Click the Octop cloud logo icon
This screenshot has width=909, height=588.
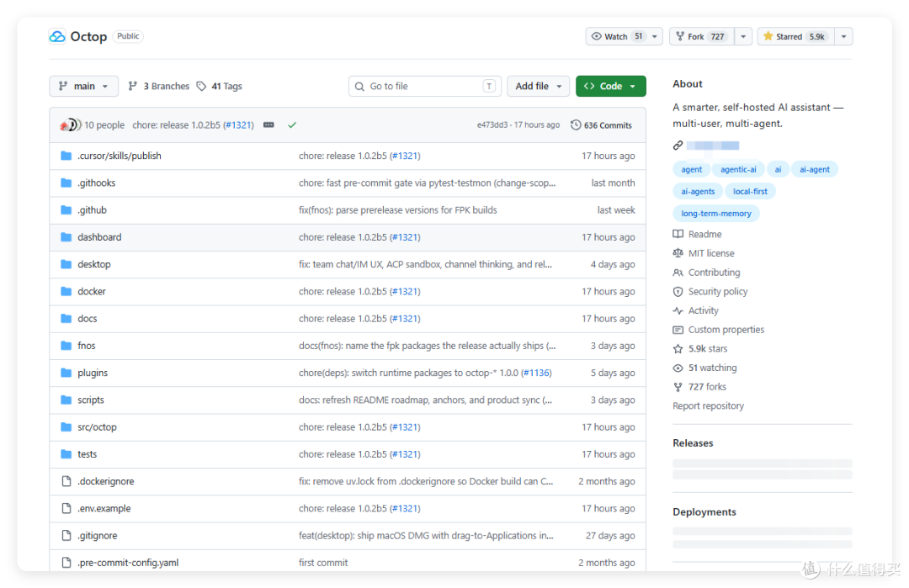(57, 36)
